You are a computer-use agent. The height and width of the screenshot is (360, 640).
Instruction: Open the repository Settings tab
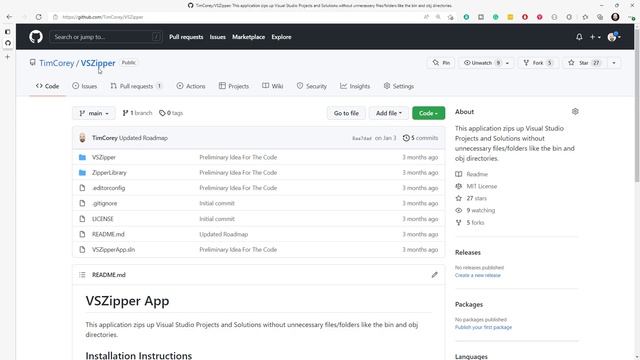tap(399, 86)
